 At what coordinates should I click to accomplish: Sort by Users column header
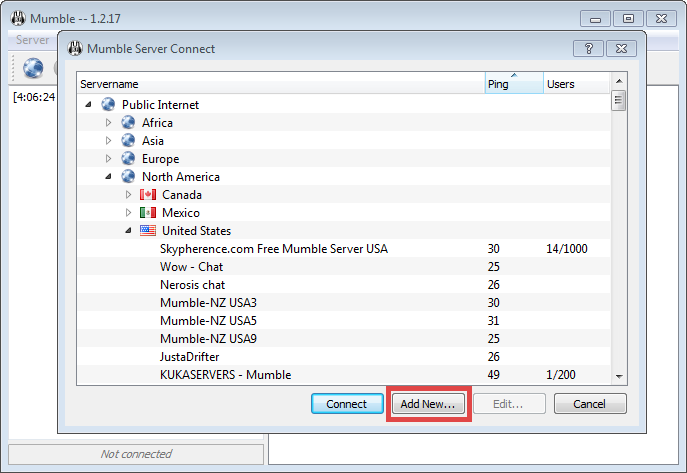[574, 84]
